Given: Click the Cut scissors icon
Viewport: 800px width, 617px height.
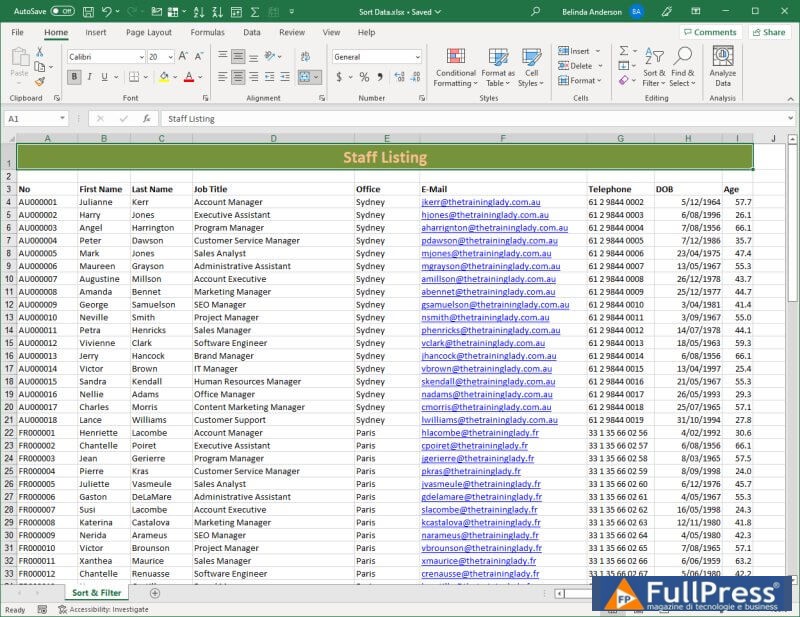Looking at the screenshot, I should [x=40, y=51].
